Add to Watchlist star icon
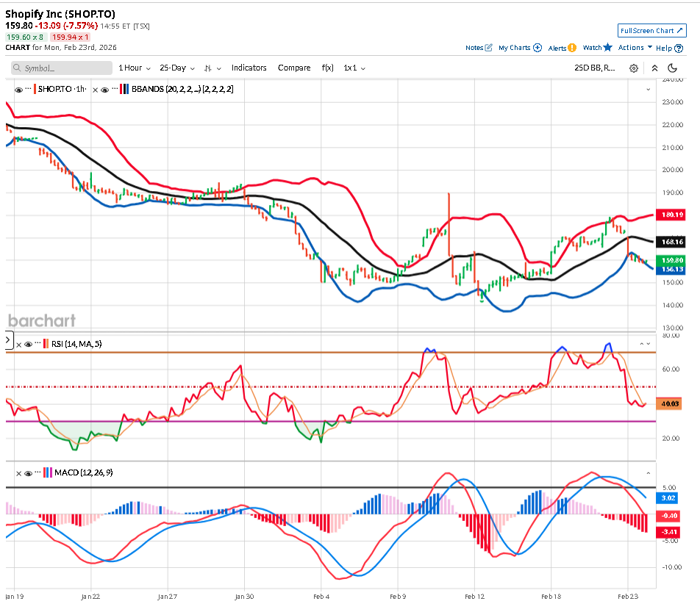 point(607,48)
